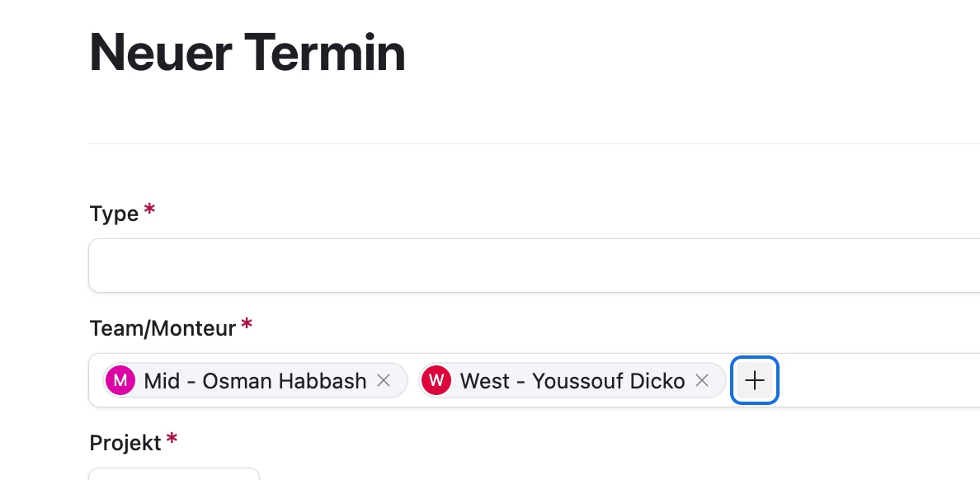
Task: Open the Projekt field below its label
Action: [x=174, y=473]
